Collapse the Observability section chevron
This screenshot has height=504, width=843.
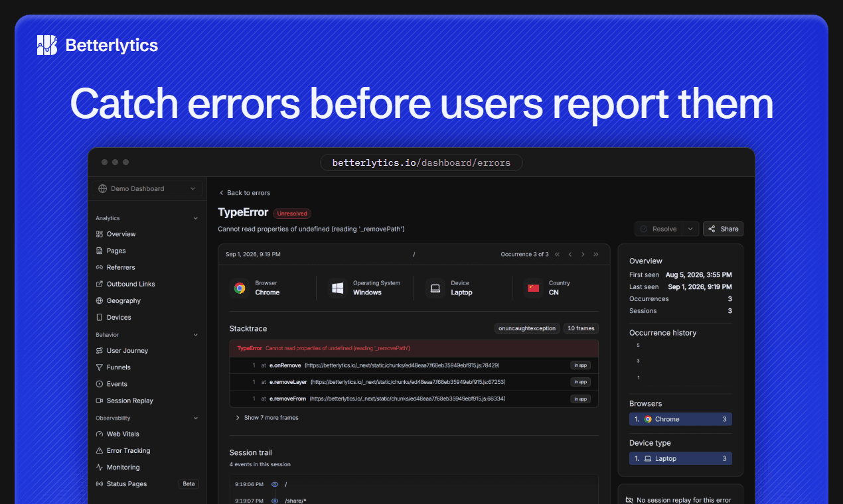coord(195,418)
